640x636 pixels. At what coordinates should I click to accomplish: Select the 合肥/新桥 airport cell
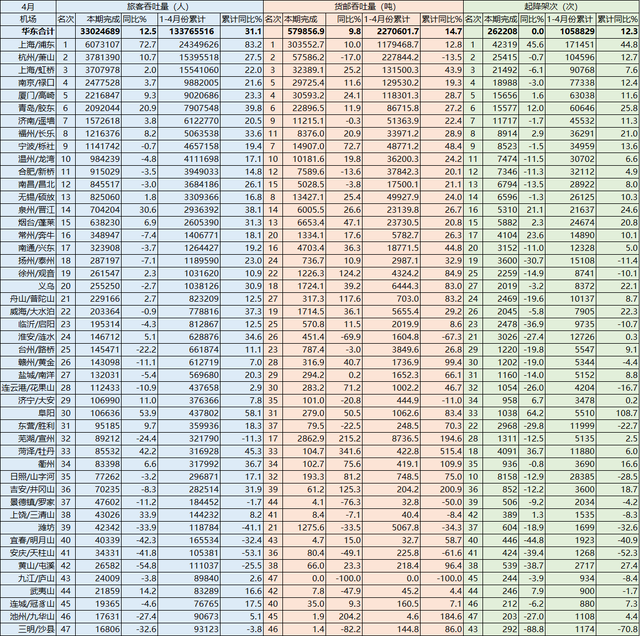tap(28, 171)
